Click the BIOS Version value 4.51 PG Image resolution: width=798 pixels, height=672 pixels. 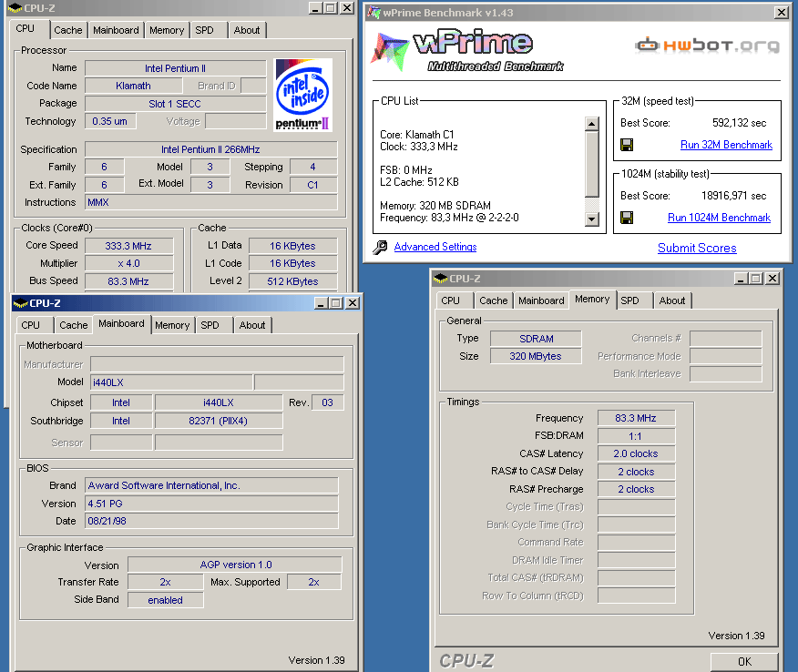[211, 504]
